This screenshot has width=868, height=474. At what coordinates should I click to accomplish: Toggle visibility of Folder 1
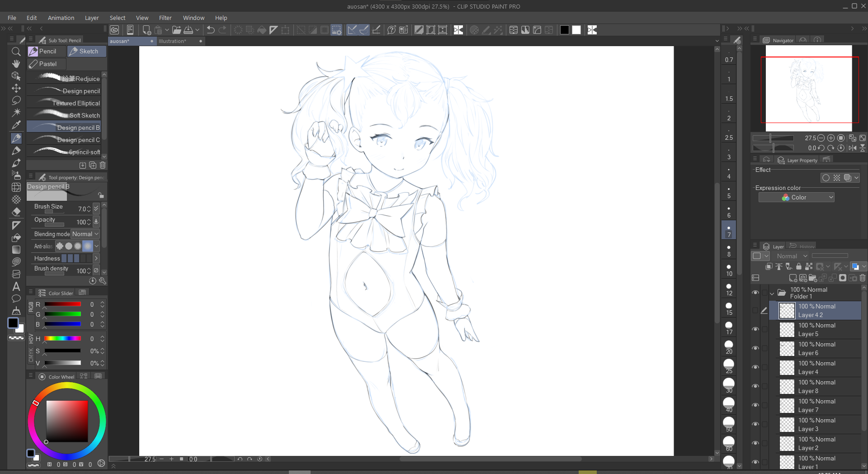pyautogui.click(x=755, y=293)
